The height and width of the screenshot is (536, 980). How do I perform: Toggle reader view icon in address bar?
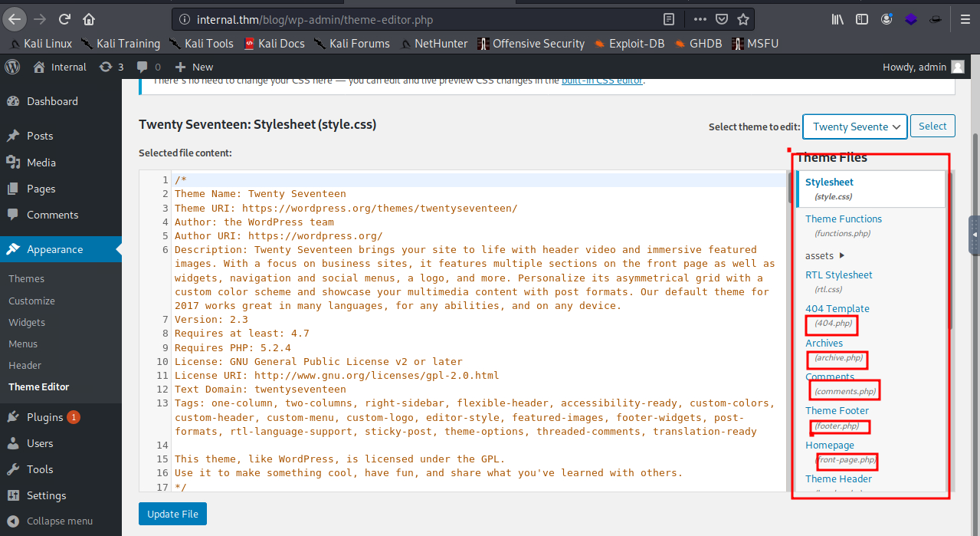[x=669, y=19]
